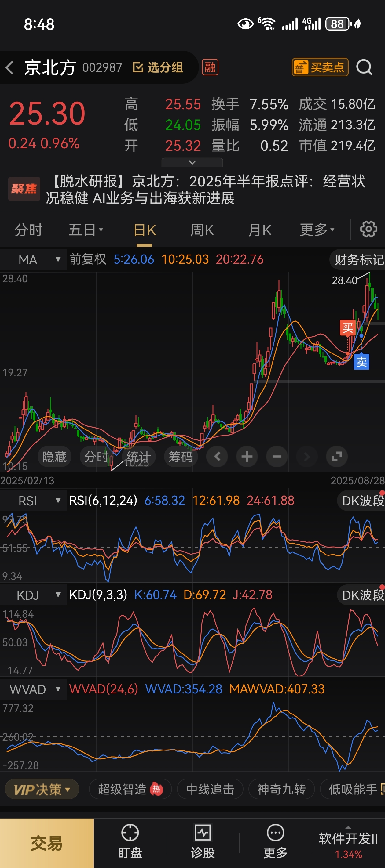Open 诊股 stock diagnosis icon
The height and width of the screenshot is (868, 385).
pyautogui.click(x=203, y=841)
